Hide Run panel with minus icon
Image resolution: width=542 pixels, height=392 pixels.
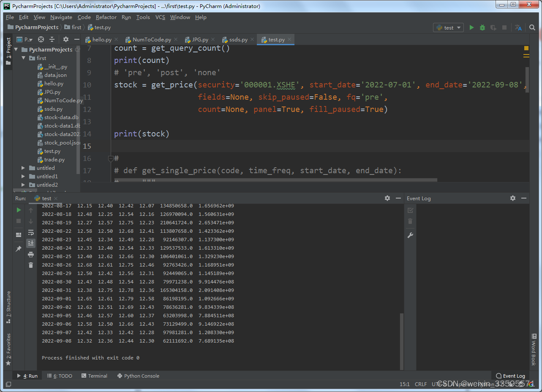[398, 198]
